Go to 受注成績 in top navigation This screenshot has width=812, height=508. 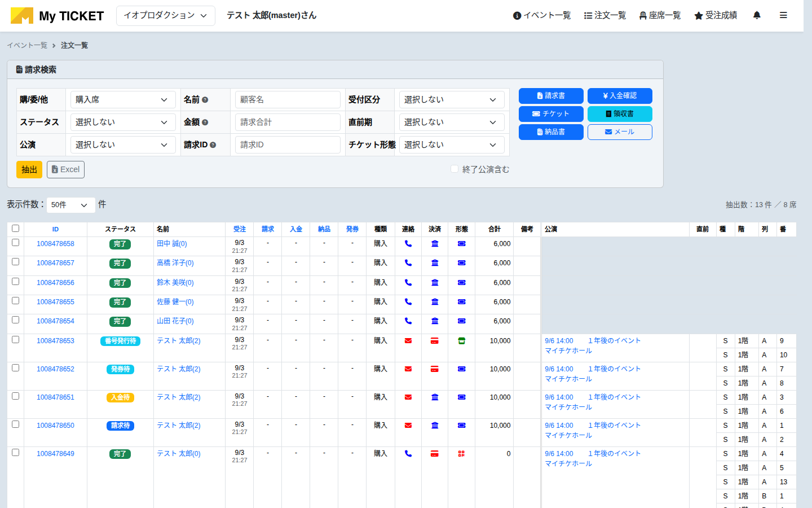click(716, 15)
